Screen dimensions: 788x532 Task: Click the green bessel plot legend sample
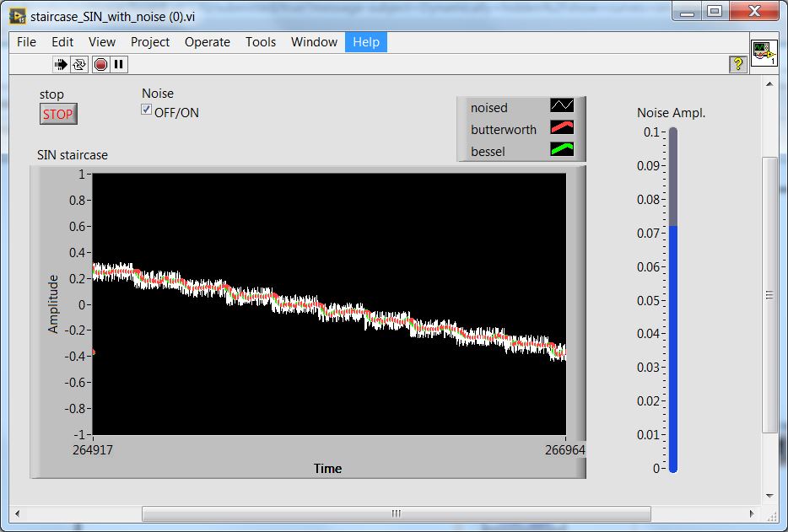(x=562, y=149)
